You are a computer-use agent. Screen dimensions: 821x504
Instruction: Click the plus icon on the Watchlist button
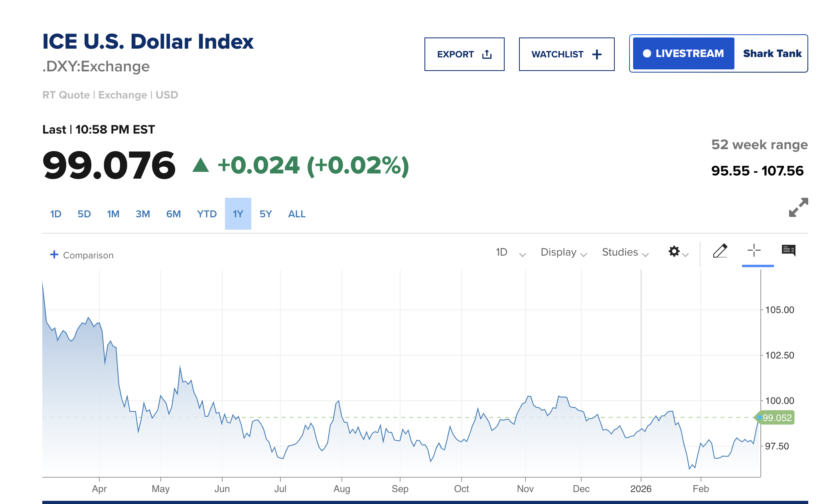(597, 54)
